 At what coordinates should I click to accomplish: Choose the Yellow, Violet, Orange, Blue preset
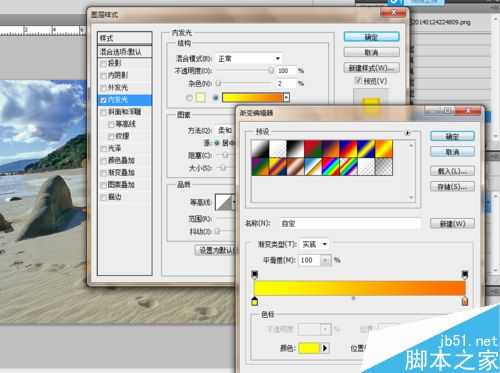pos(278,166)
